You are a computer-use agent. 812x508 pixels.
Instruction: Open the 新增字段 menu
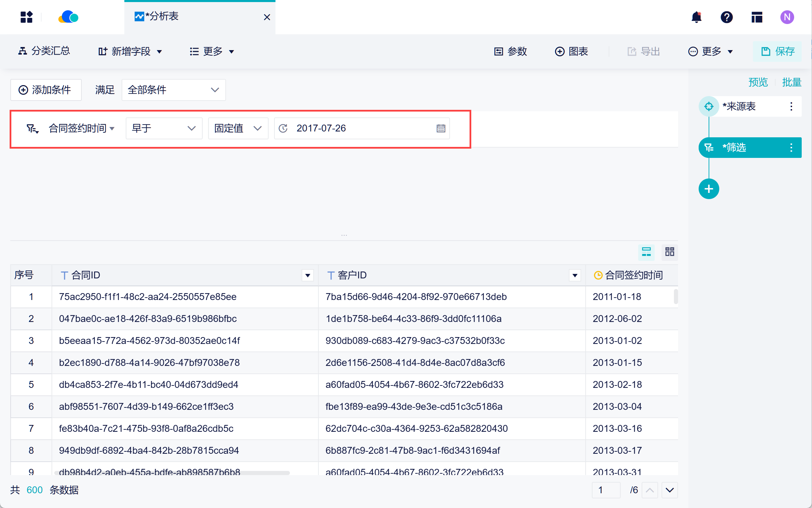pos(130,51)
